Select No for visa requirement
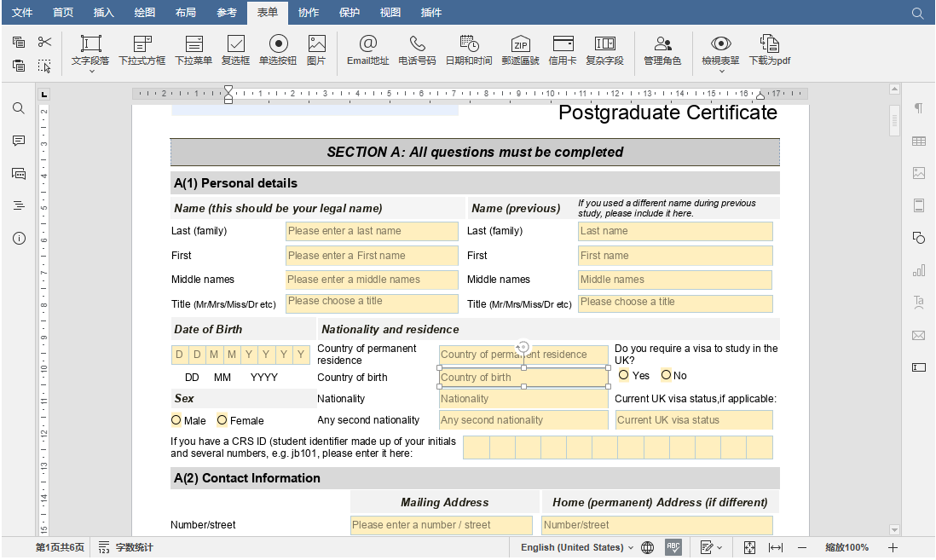 coord(666,375)
